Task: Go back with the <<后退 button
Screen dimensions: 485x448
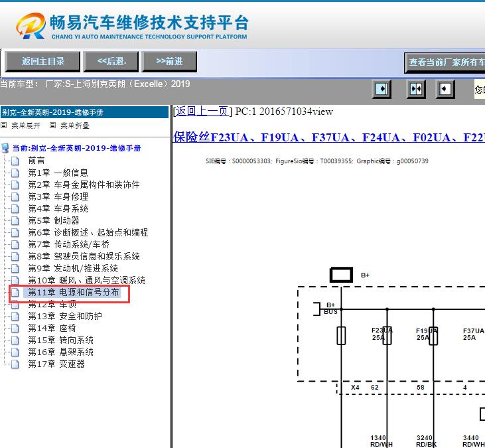Action: pyautogui.click(x=111, y=62)
